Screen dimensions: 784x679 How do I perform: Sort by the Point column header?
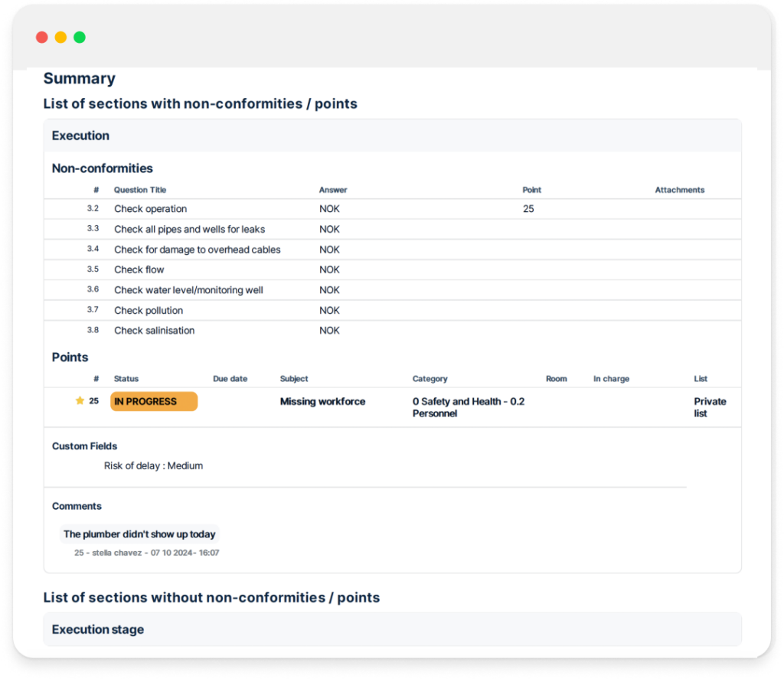pos(531,190)
